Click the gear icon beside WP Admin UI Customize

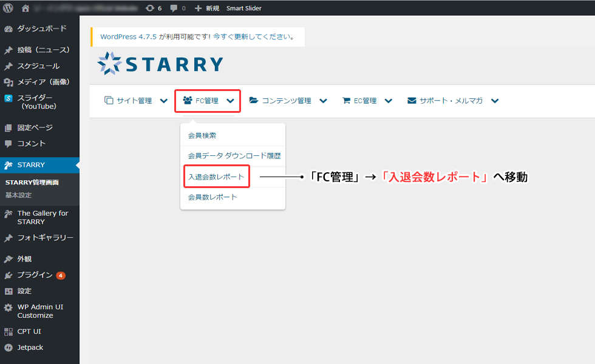(8, 308)
